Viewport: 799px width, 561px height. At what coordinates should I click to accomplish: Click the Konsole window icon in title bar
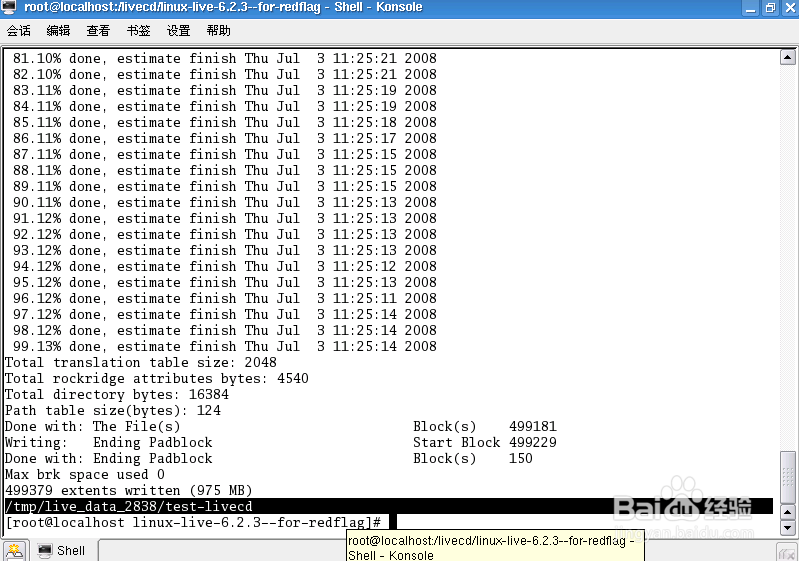(9, 7)
